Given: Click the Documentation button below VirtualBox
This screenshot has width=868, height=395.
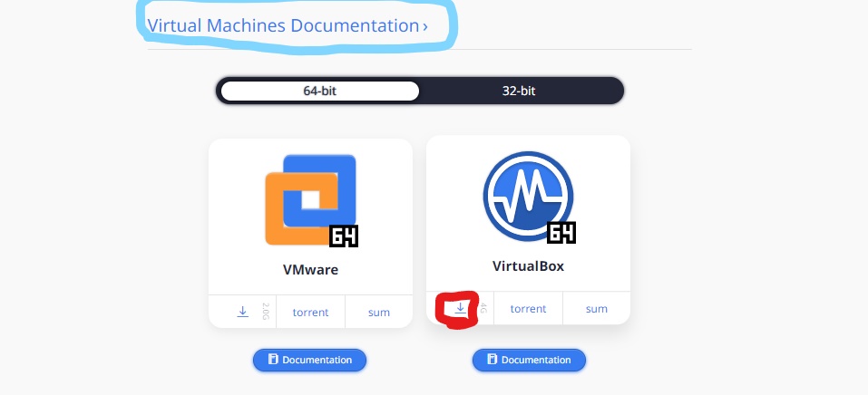Looking at the screenshot, I should (529, 361).
